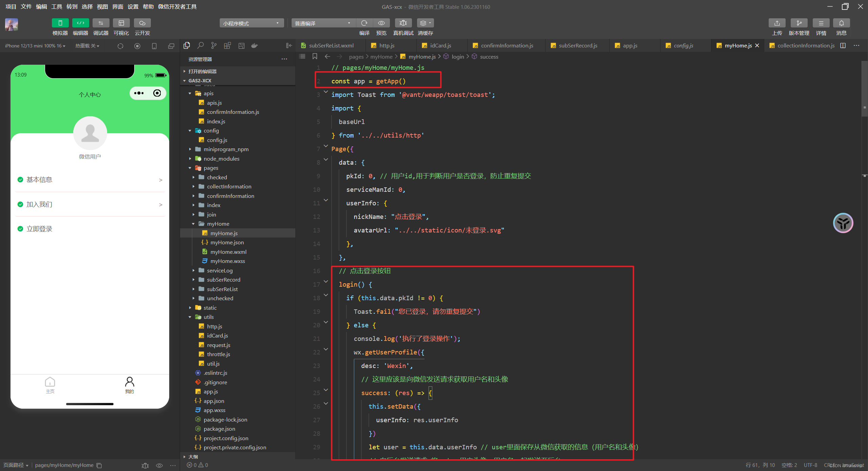Click the upload icon

[777, 23]
